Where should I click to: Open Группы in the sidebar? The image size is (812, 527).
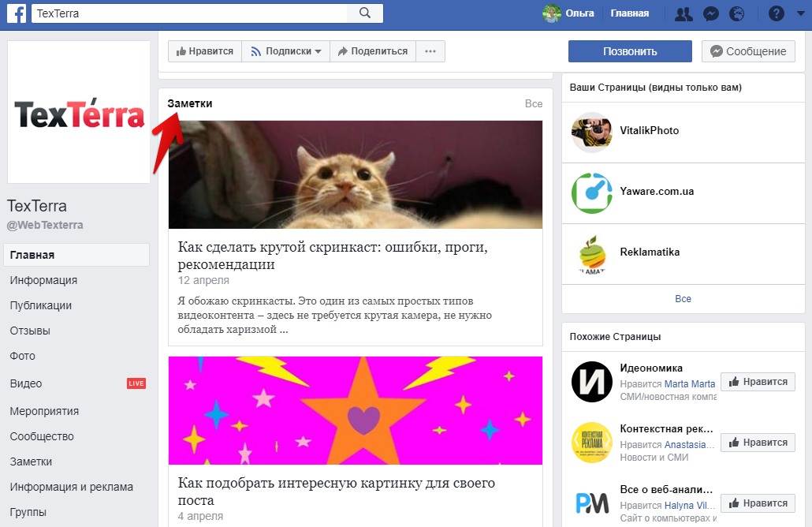[28, 512]
